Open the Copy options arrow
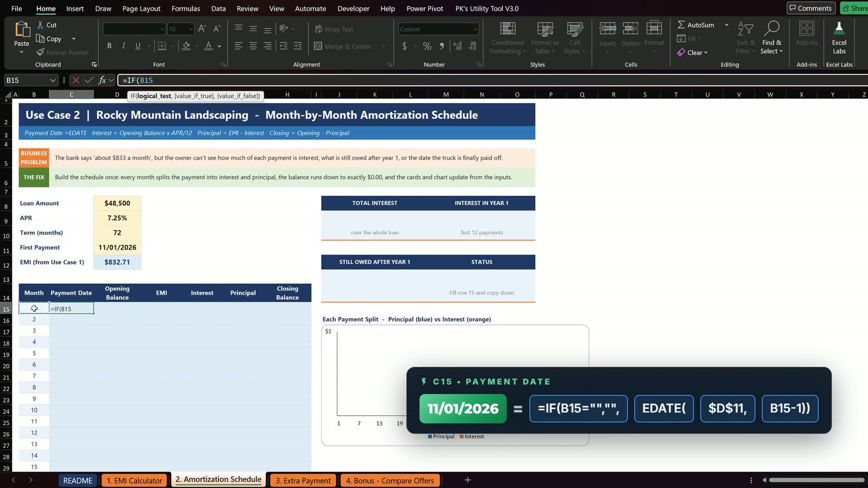The height and width of the screenshot is (488, 868). (73, 38)
